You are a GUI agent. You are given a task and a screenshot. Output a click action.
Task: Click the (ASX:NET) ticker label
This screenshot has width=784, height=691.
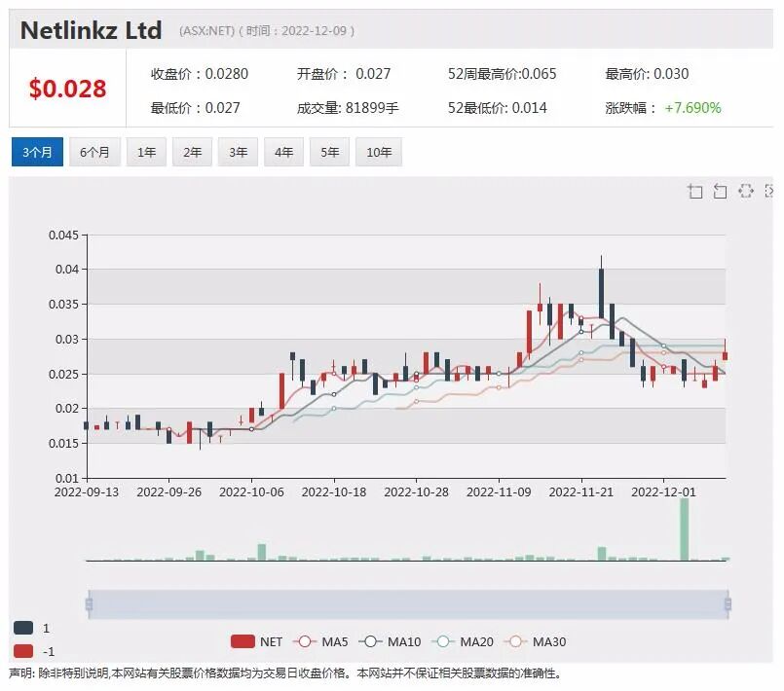[x=206, y=31]
